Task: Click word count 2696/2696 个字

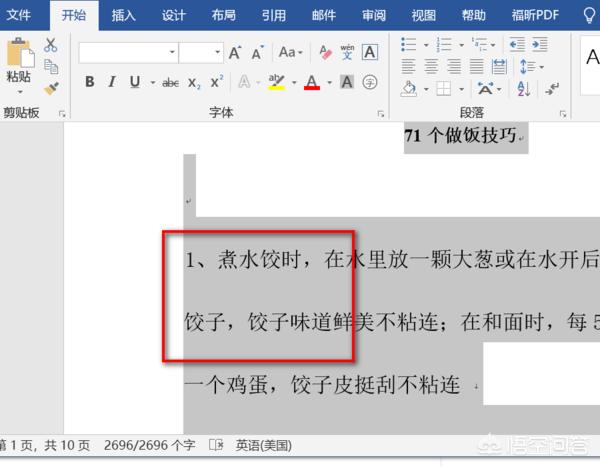Action: coord(149,445)
